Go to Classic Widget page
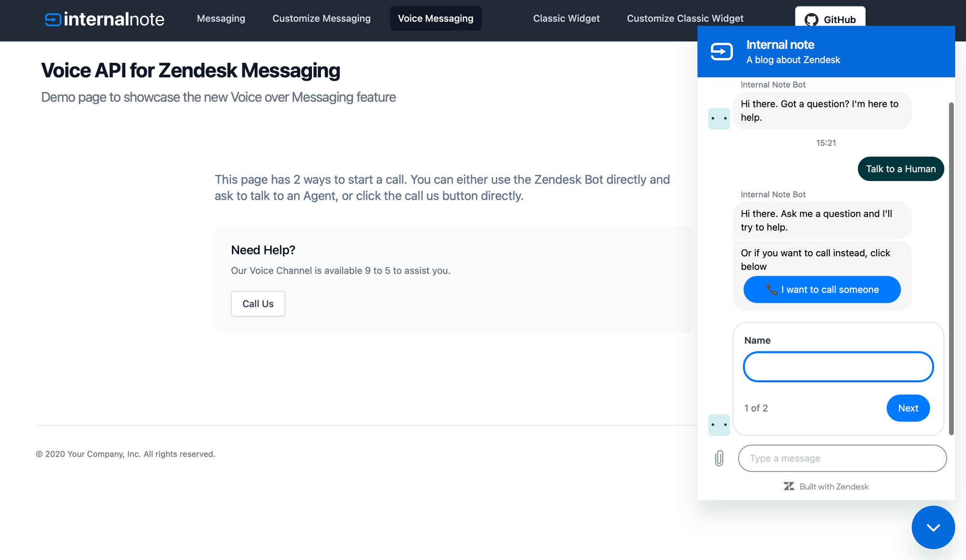The width and height of the screenshot is (966, 560). [x=566, y=18]
